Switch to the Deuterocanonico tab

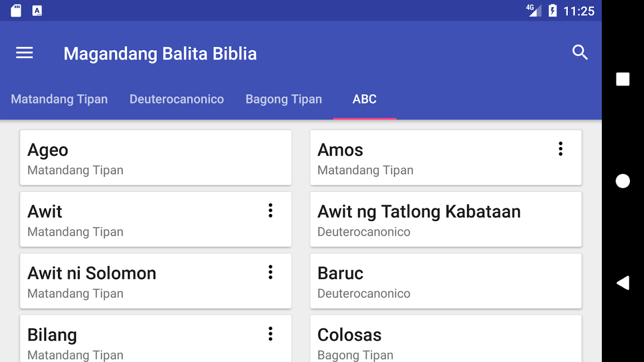[177, 99]
